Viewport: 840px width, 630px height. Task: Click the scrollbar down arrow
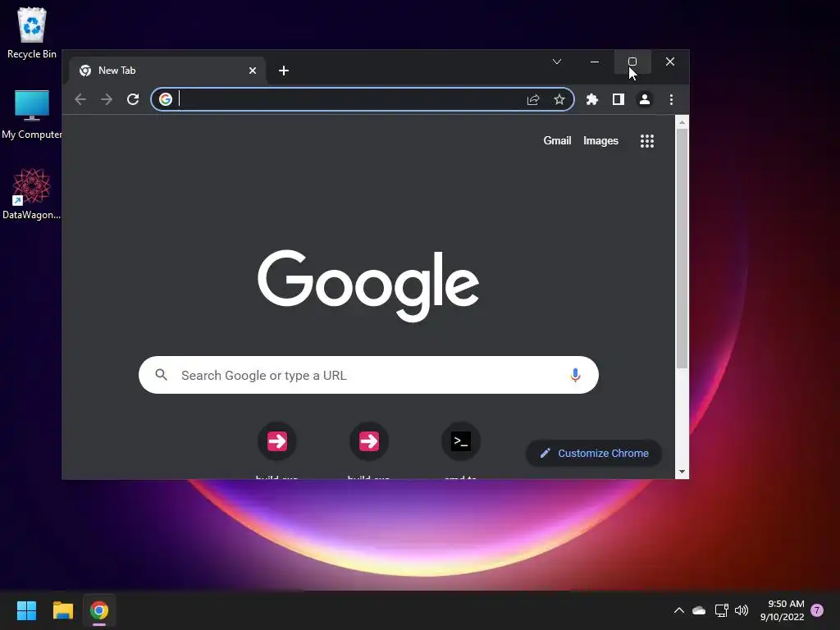click(682, 472)
